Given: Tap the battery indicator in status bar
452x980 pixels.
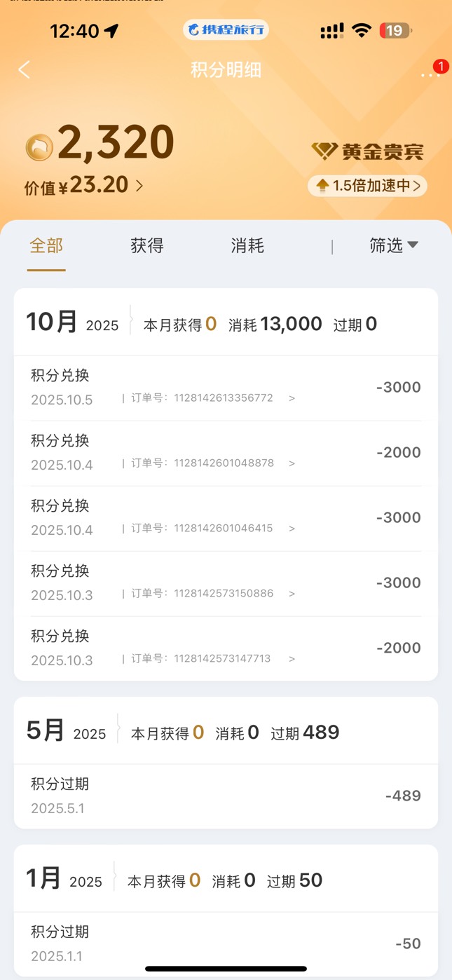Looking at the screenshot, I should [x=396, y=30].
